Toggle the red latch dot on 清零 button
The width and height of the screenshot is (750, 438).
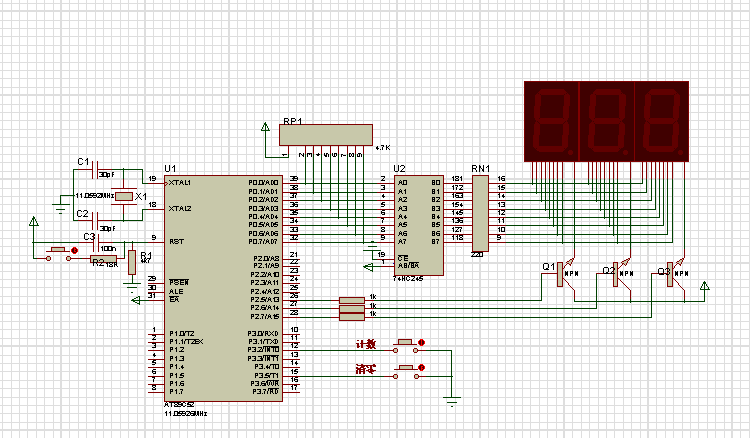pyautogui.click(x=421, y=368)
